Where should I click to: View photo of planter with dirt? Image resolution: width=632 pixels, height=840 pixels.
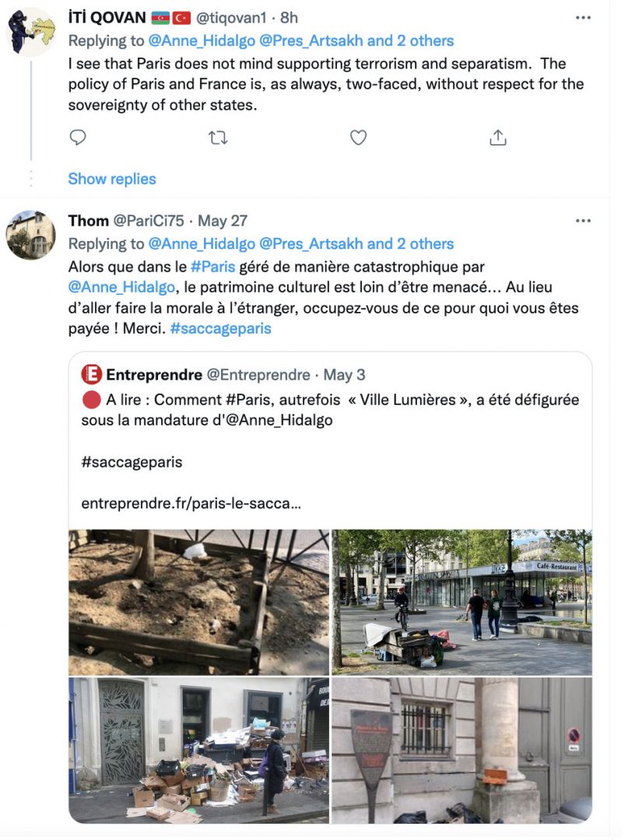(x=199, y=602)
